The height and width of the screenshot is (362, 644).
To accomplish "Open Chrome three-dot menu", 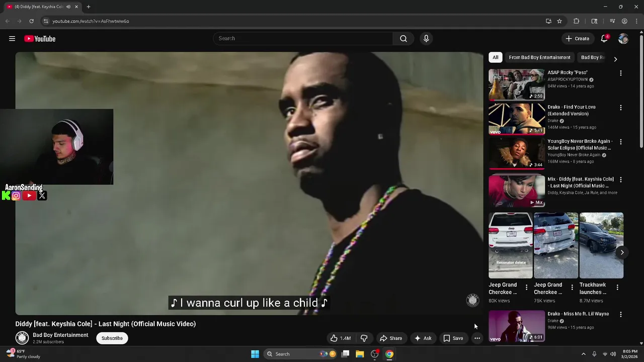I will point(636,21).
